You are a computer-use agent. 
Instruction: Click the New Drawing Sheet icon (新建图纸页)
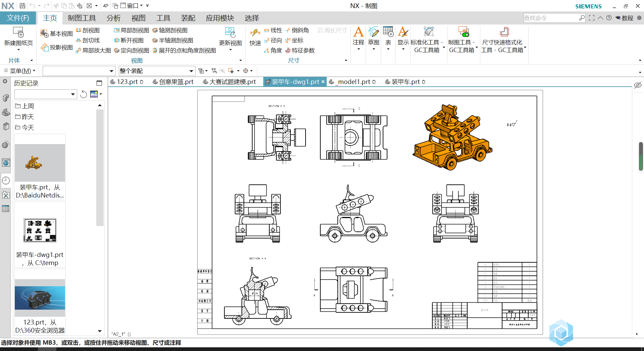18,32
